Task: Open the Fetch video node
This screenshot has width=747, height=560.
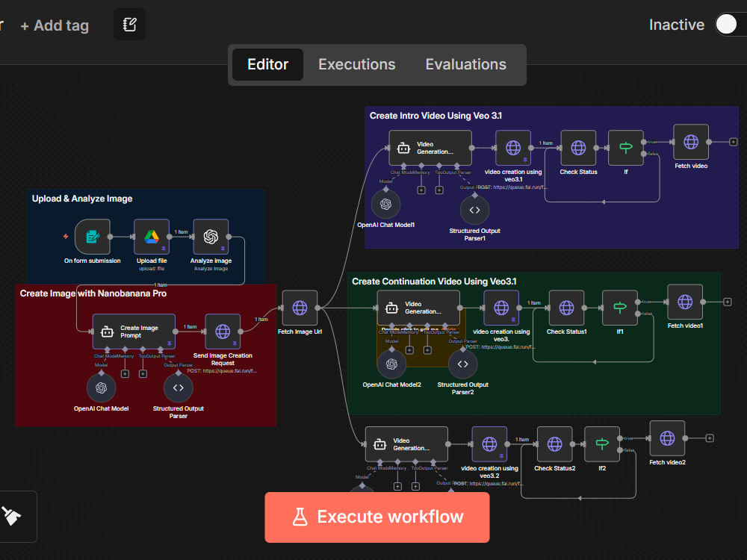Action: point(691,142)
